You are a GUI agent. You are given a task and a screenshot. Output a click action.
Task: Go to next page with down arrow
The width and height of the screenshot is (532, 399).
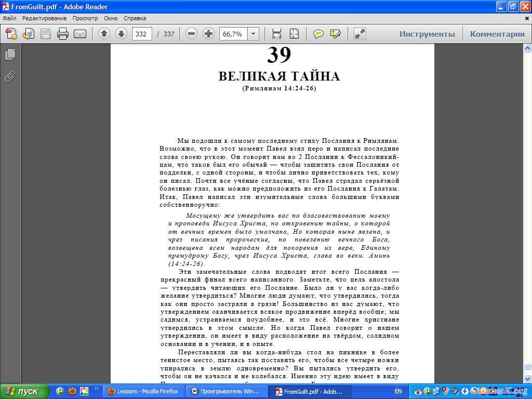tap(121, 34)
